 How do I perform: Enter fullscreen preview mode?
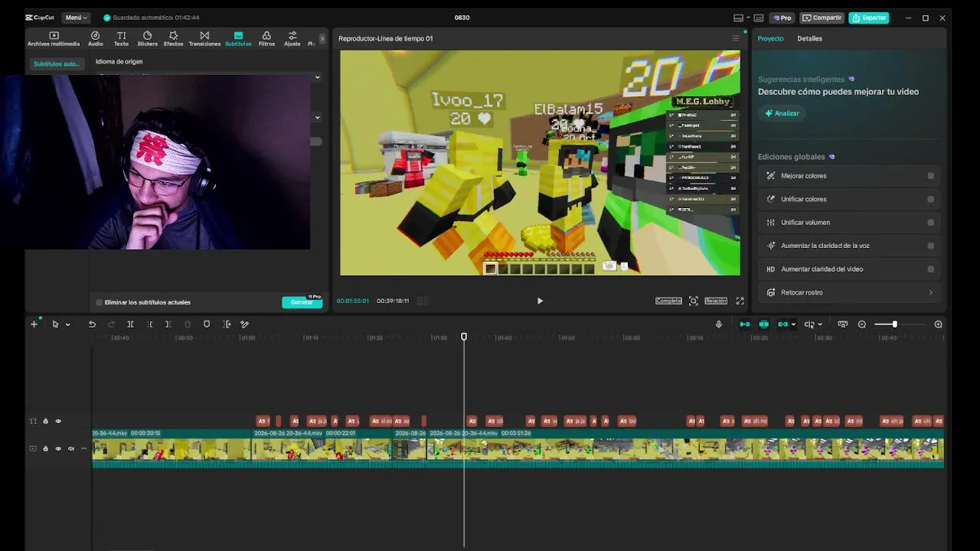(x=740, y=301)
